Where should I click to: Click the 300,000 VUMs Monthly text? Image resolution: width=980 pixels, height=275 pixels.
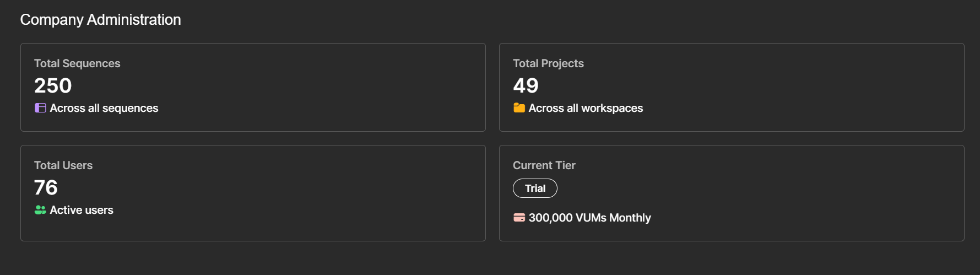click(589, 218)
